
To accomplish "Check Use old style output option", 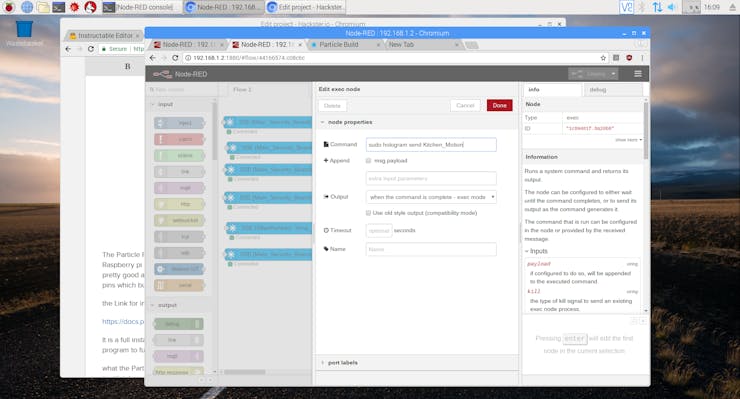I will tap(369, 213).
